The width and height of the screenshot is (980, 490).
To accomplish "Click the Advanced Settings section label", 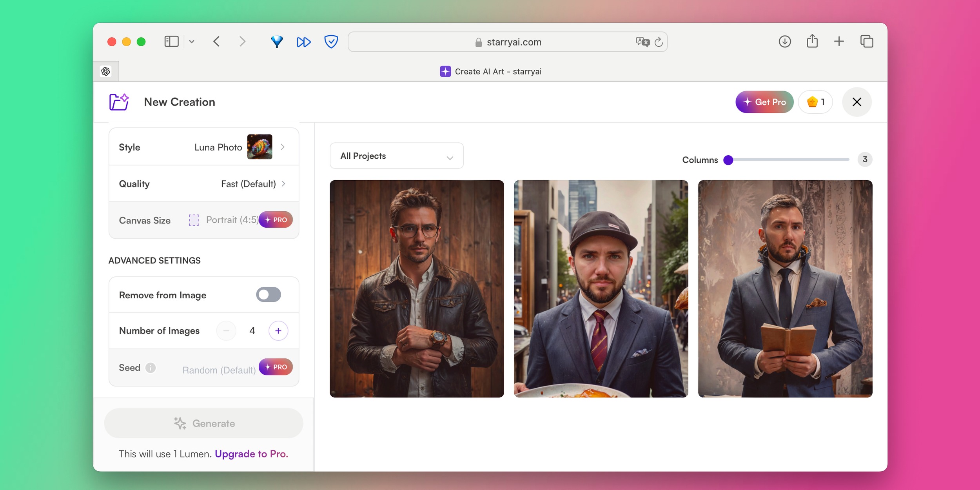I will [x=155, y=260].
